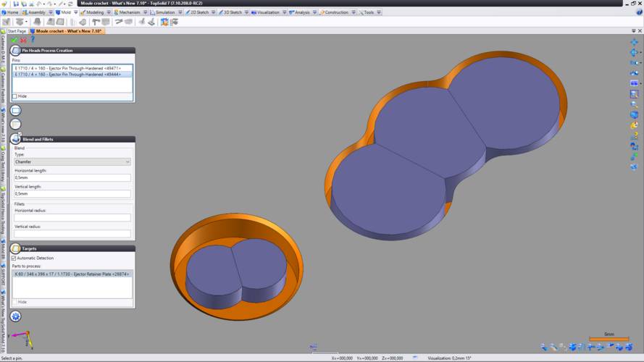644x362 pixels.
Task: Expand the Tools tab dropdown arrow
Action: click(378, 12)
